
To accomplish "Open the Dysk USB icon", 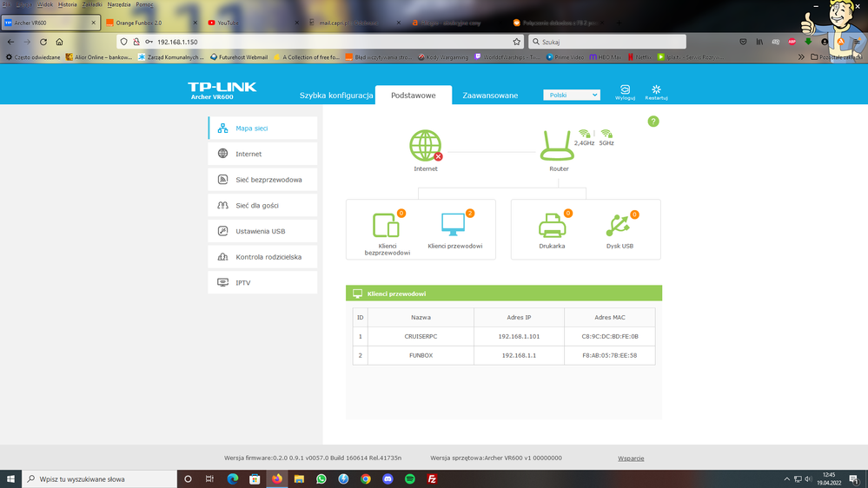I will point(619,226).
